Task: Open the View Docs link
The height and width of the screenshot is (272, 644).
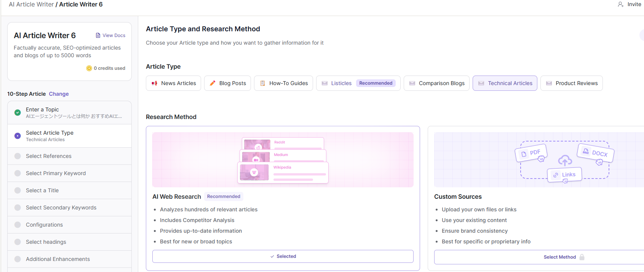Action: tap(110, 35)
